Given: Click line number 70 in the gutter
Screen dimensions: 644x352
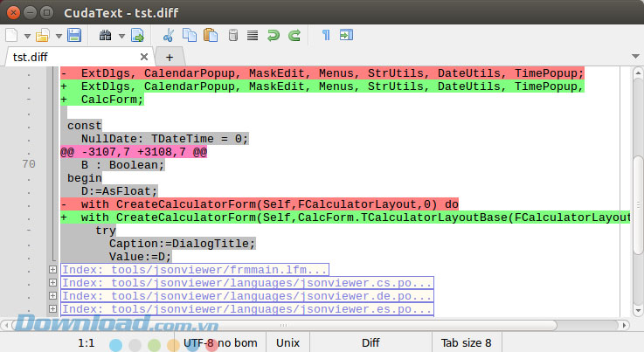Looking at the screenshot, I should (x=29, y=164).
